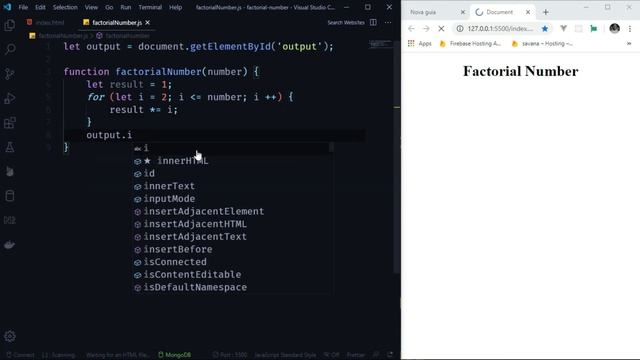Open Chrome three-dot menu
Screen dimensions: 640x360
[x=630, y=29]
